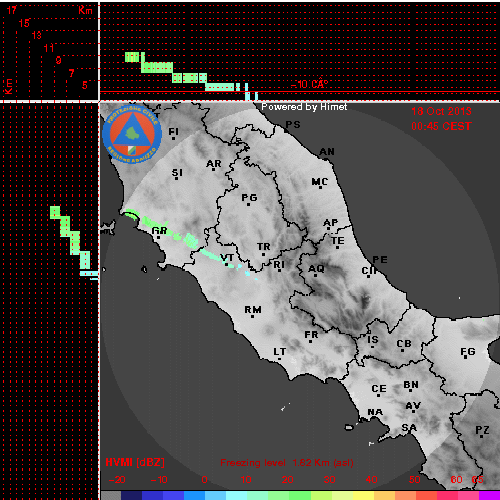Select the time '00:45 CEST'

pyautogui.click(x=441, y=126)
